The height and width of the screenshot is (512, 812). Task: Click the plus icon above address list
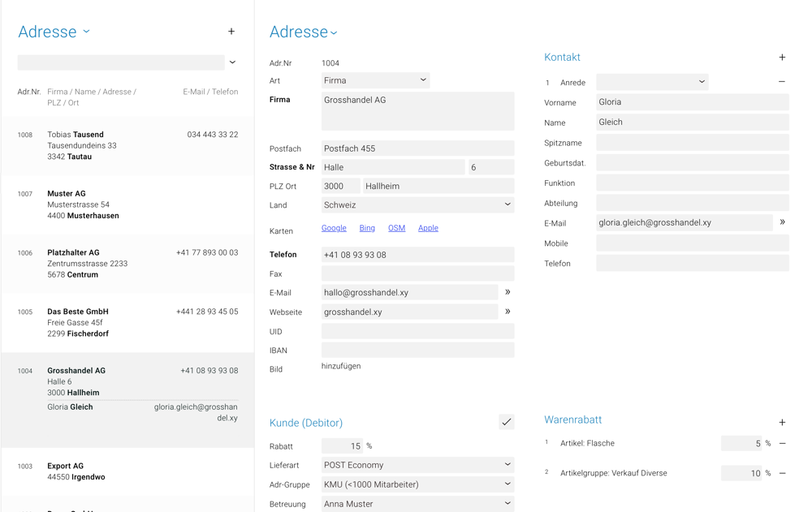(231, 32)
